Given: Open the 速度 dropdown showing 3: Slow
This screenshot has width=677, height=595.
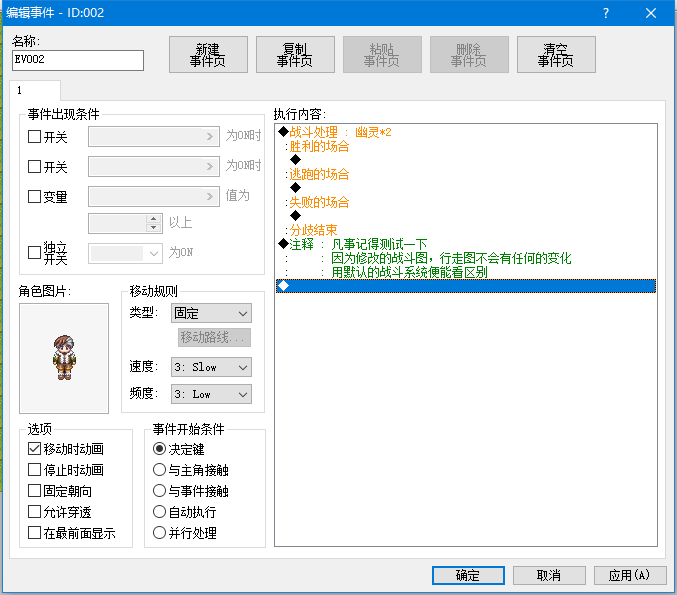Looking at the screenshot, I should [x=211, y=367].
